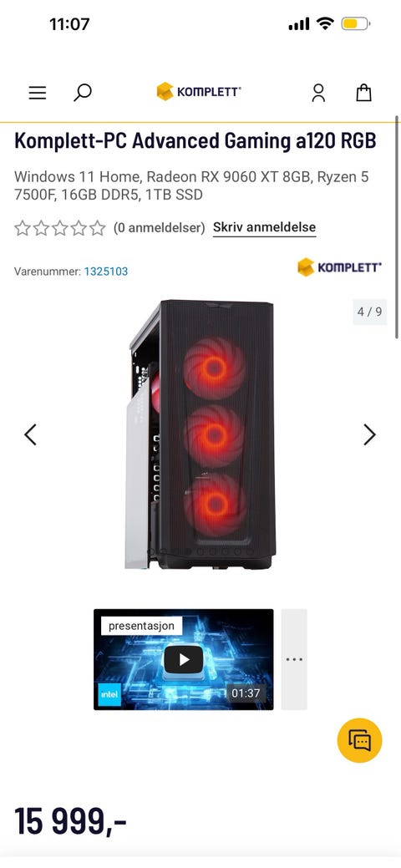This screenshot has height=868, width=401.
Task: Click the Skriv anmeldelse link
Action: (264, 227)
